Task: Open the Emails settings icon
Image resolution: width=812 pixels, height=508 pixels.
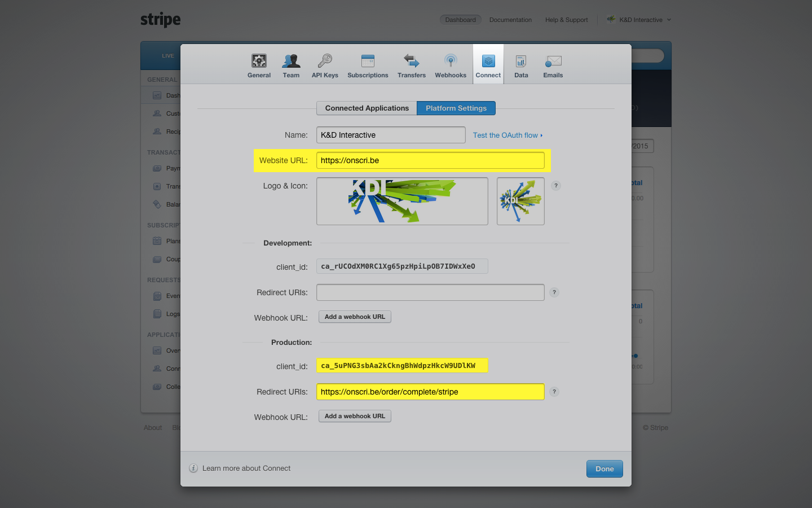Action: [x=553, y=61]
